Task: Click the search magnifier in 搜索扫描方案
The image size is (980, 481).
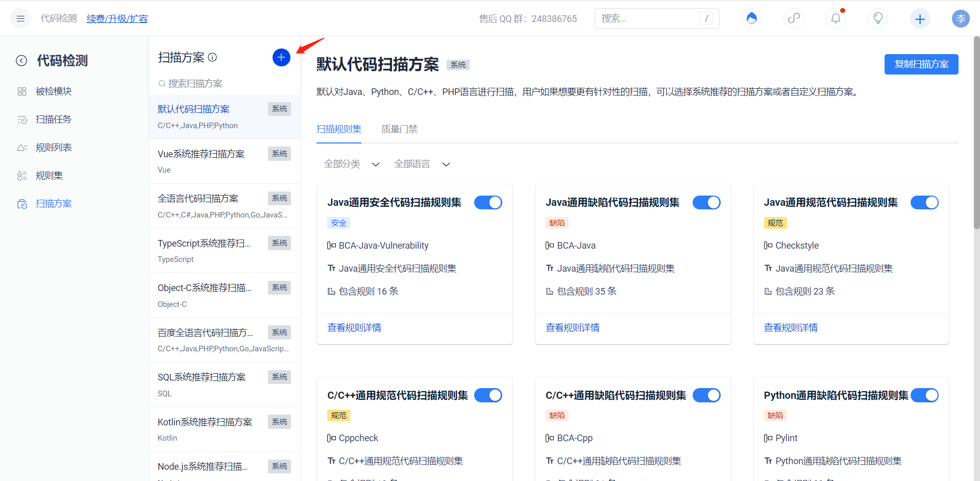Action: pyautogui.click(x=162, y=84)
